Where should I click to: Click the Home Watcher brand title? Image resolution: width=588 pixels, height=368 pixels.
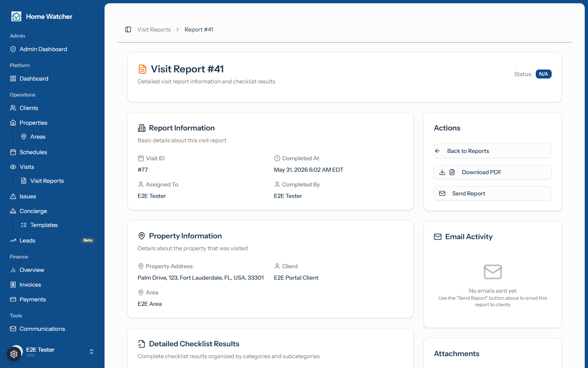pyautogui.click(x=49, y=16)
